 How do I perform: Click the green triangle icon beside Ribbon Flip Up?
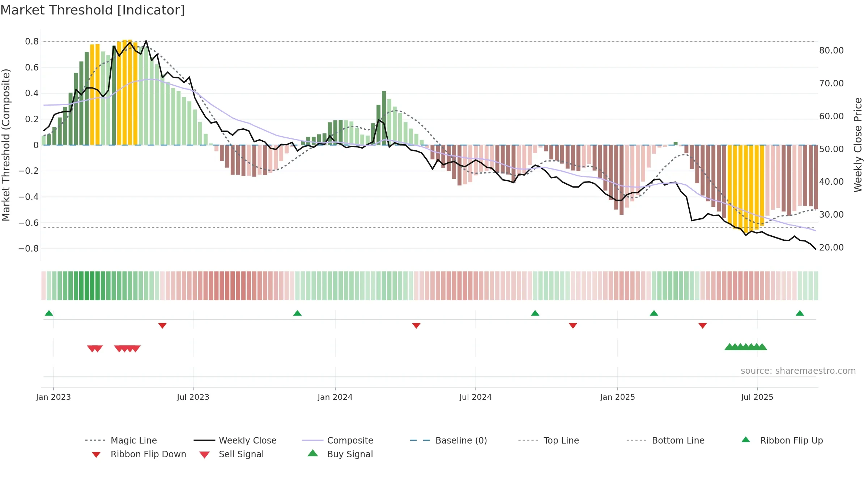pyautogui.click(x=746, y=440)
